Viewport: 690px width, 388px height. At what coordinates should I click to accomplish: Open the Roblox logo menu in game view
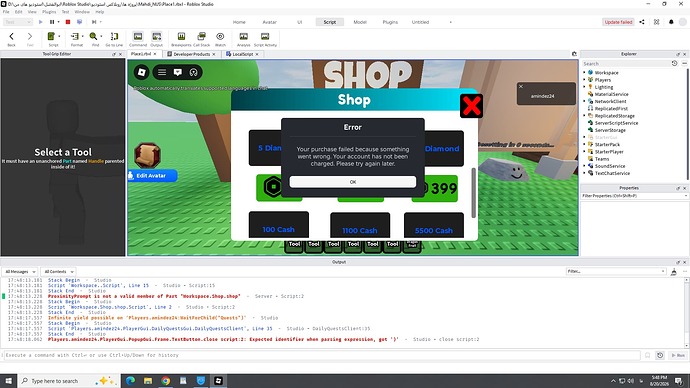click(142, 72)
